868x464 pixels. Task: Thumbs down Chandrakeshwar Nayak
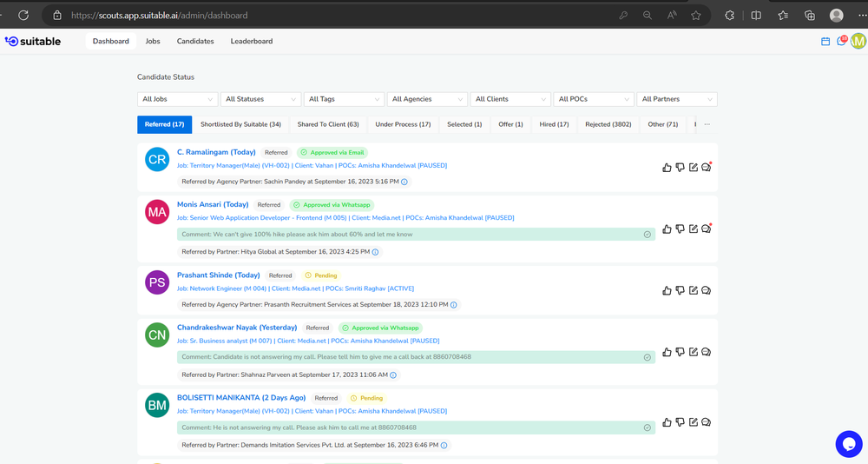pyautogui.click(x=680, y=352)
